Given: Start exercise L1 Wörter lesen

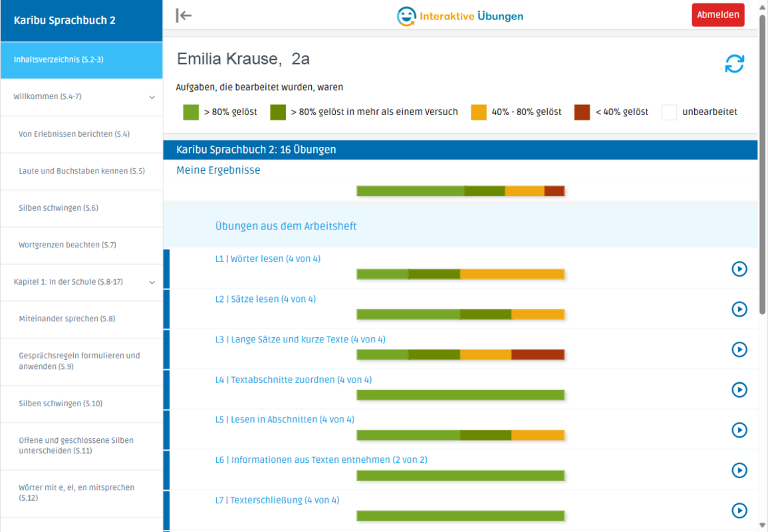Looking at the screenshot, I should [739, 269].
